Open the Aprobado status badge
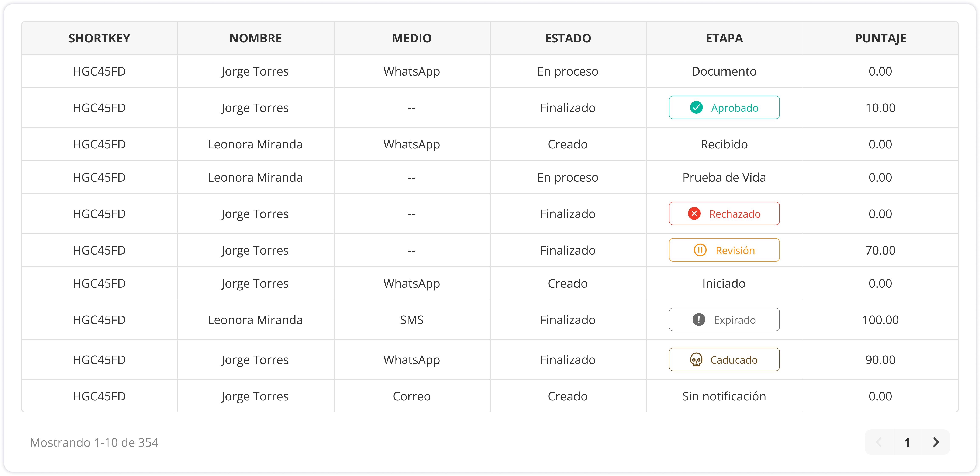The height and width of the screenshot is (476, 980). pos(724,108)
